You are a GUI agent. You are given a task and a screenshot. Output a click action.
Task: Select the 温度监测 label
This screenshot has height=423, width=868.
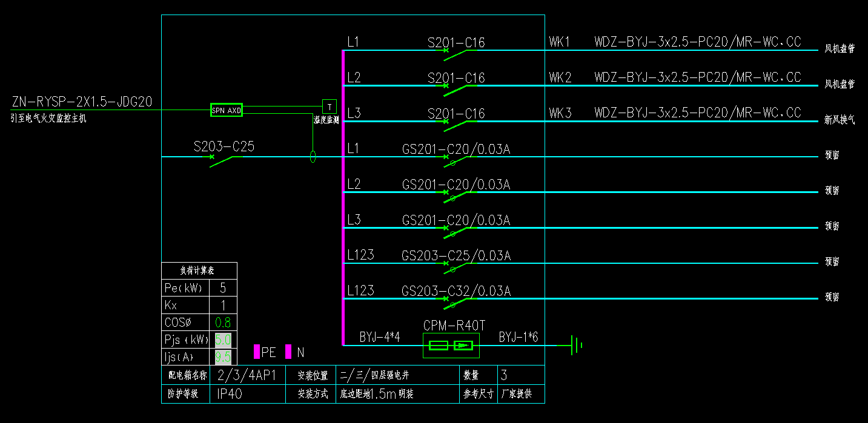326,120
